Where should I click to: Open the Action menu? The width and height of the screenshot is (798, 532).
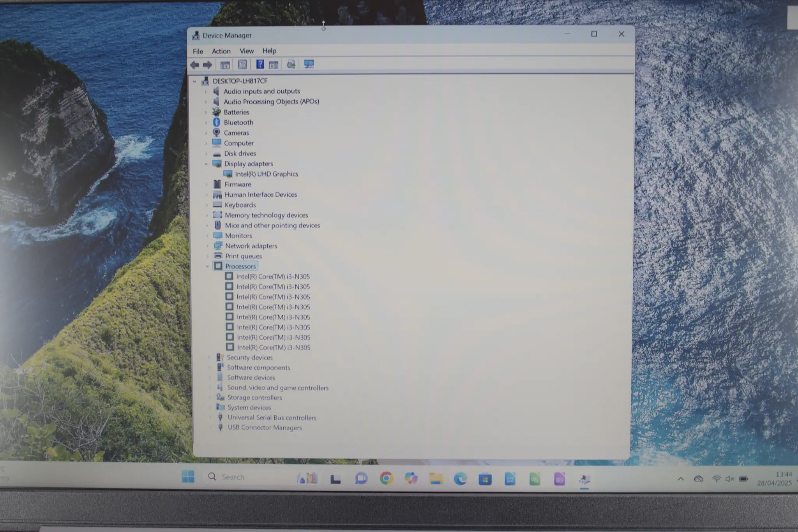(221, 51)
